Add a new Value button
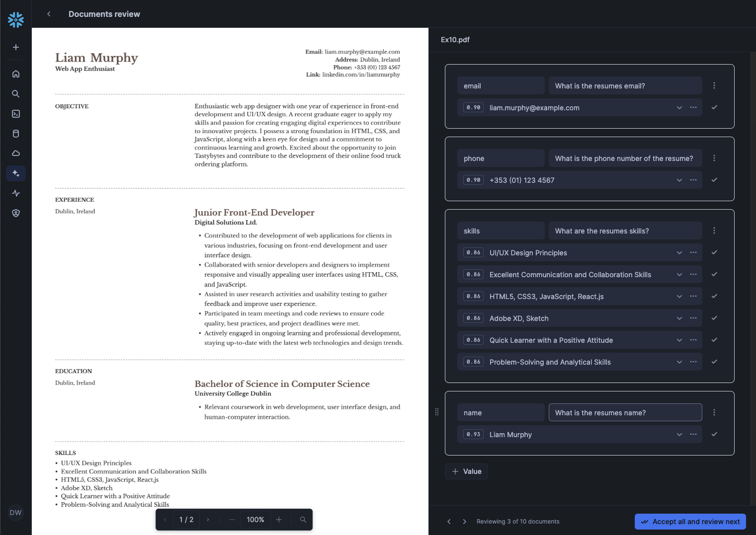756x535 pixels. tap(466, 471)
